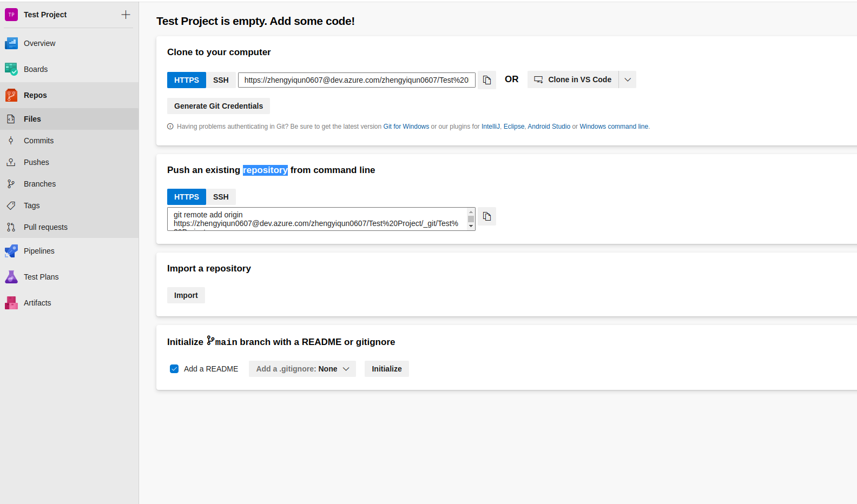Open the Pull requests menu item
This screenshot has width=857, height=504.
[69, 227]
